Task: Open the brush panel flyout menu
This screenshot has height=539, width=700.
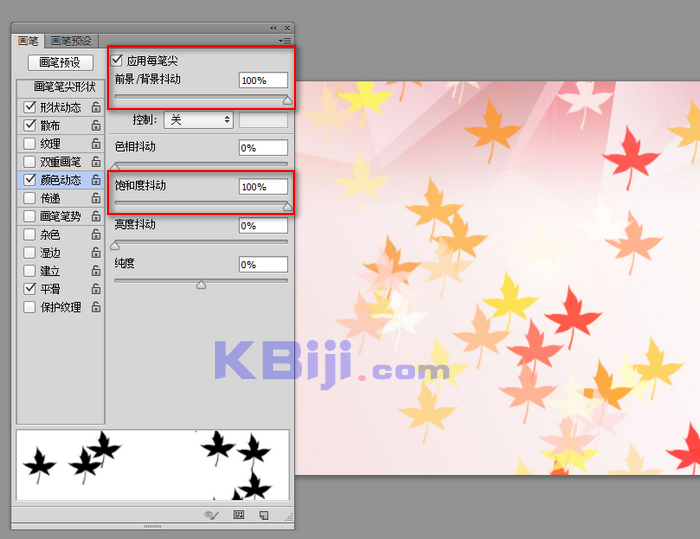Action: pyautogui.click(x=284, y=41)
